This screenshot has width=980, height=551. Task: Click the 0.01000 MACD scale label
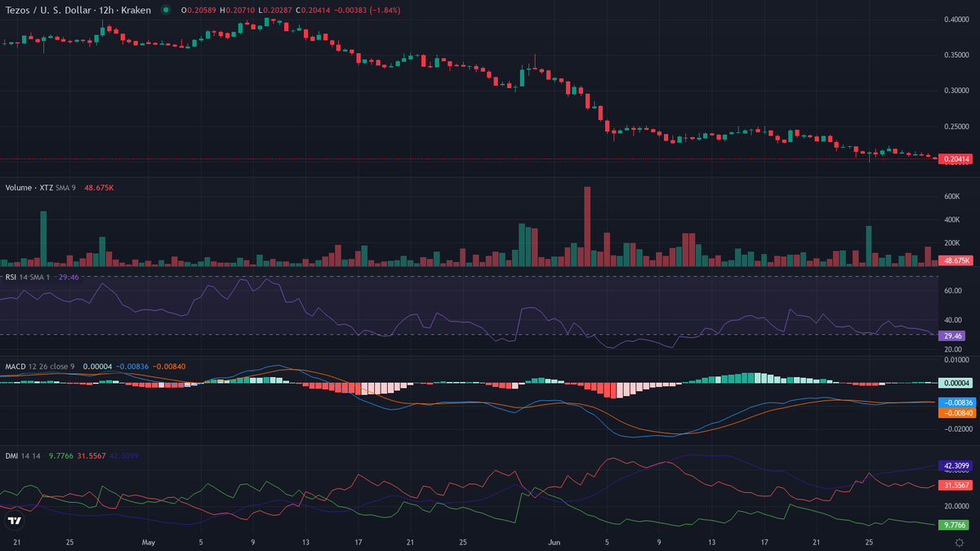[x=956, y=360]
